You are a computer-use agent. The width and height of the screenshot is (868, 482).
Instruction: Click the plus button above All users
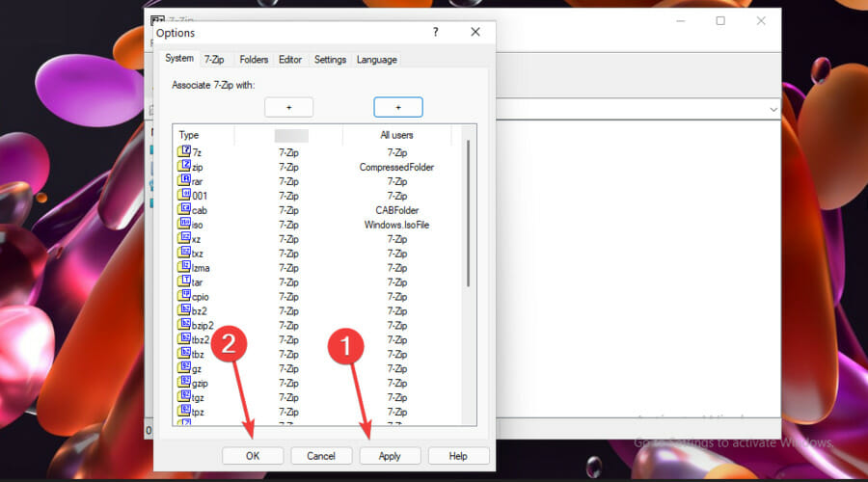(x=397, y=107)
